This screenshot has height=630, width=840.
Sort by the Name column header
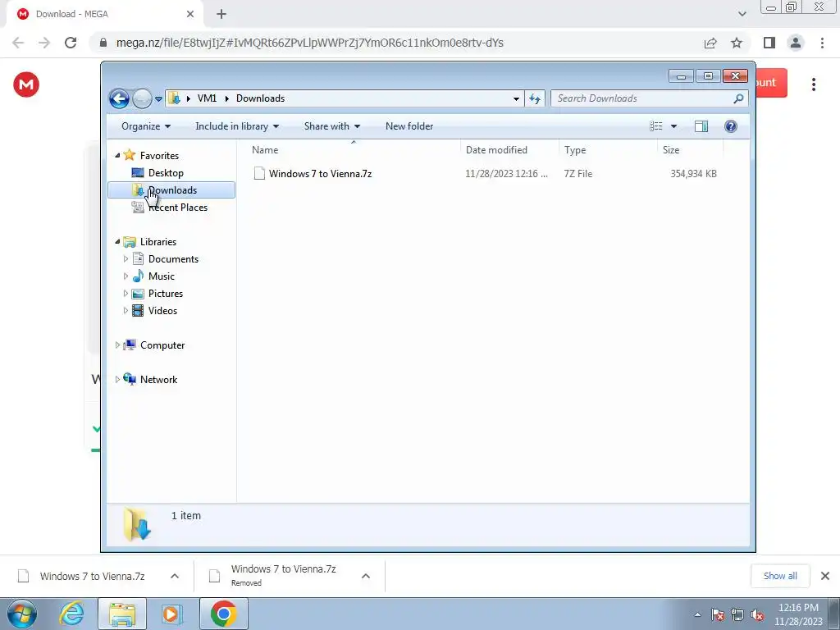353,150
